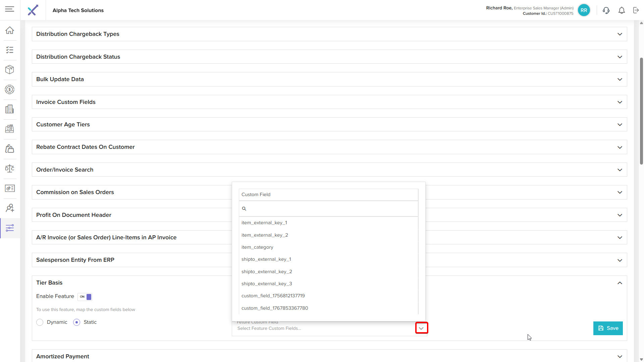Click the Feature Custom Fields dropdown arrow

421,328
